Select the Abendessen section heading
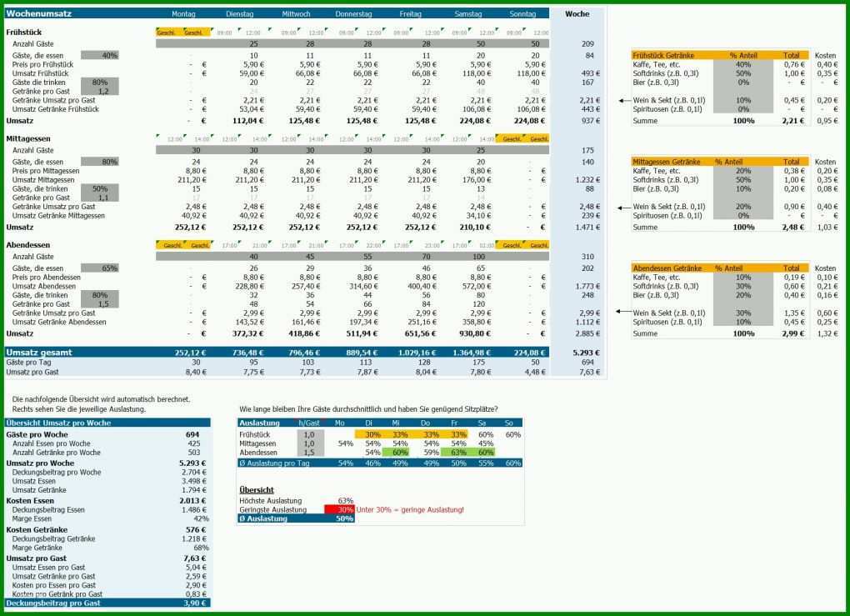 [27, 244]
